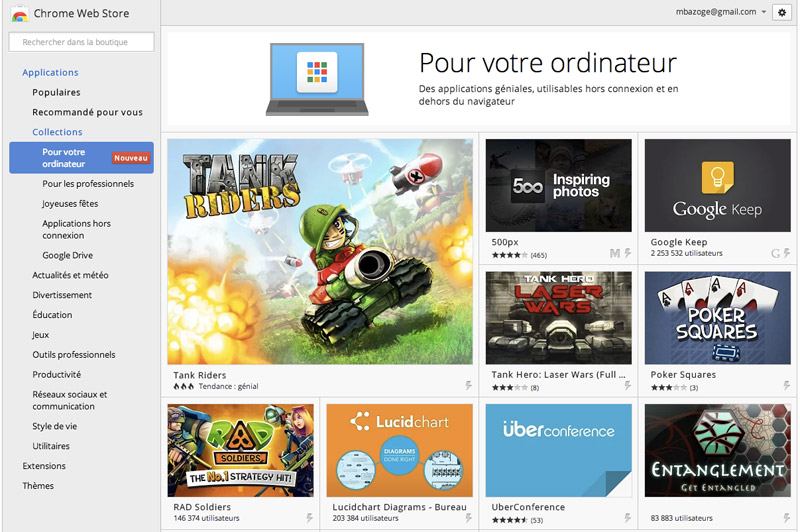Open the Tank Riders large thumbnail
The image size is (800, 532).
(320, 251)
